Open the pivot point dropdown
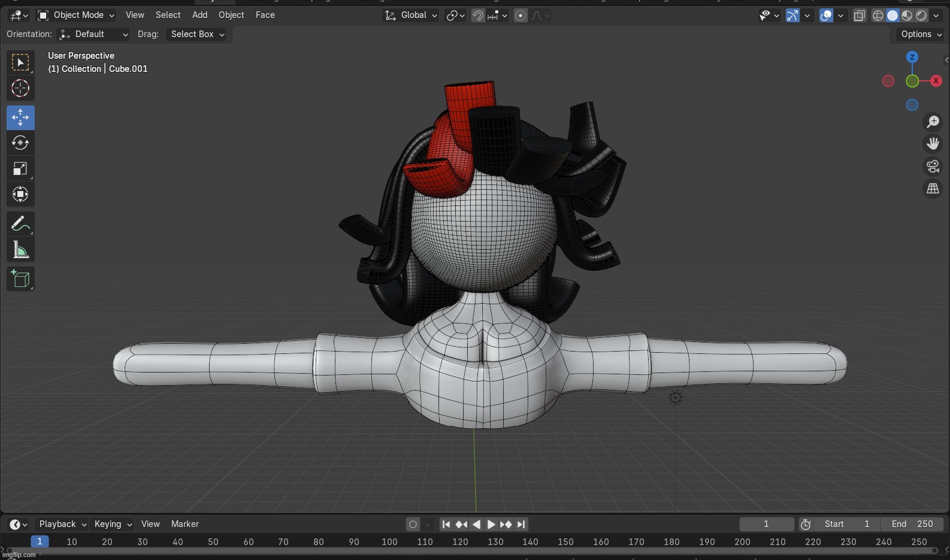The width and height of the screenshot is (950, 560). point(455,15)
